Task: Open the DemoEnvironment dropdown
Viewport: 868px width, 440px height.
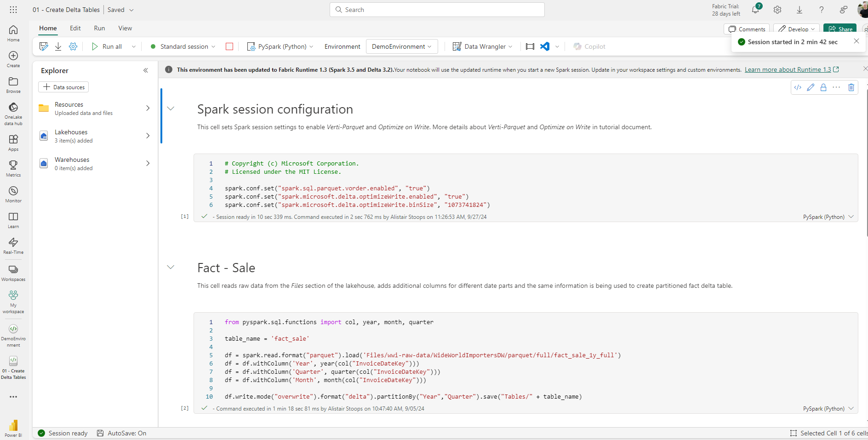Action: (x=401, y=46)
